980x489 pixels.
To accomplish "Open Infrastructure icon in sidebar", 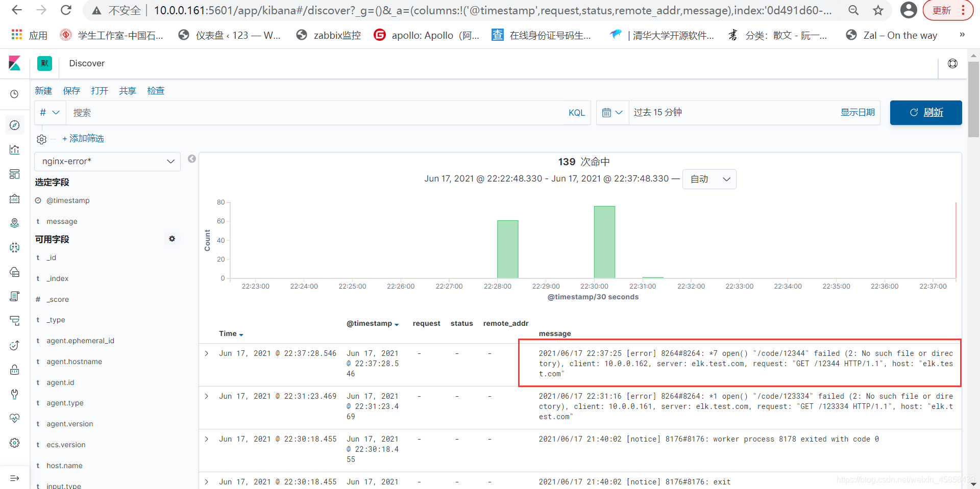I will coord(15,272).
